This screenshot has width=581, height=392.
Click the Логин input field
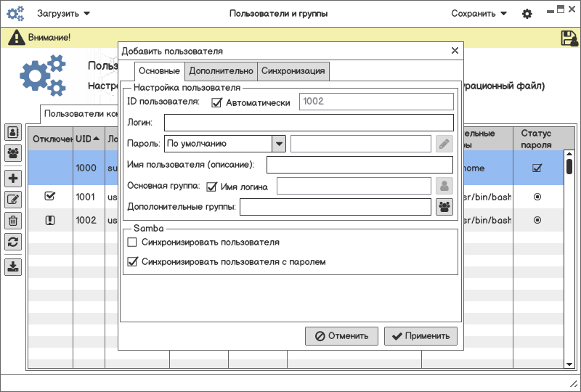[309, 123]
